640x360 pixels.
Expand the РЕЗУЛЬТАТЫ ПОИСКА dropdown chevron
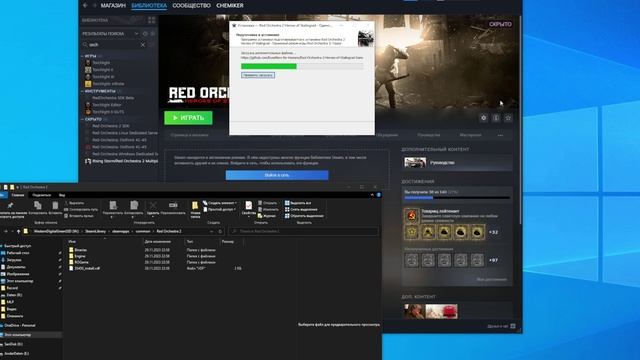pos(137,33)
